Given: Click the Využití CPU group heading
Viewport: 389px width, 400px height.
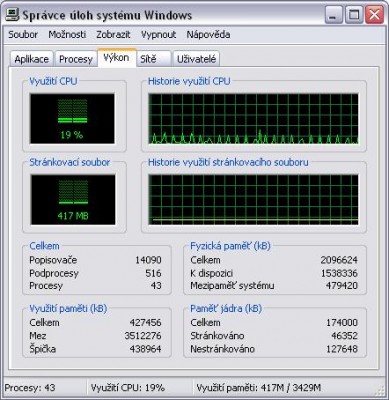Looking at the screenshot, I should click(53, 81).
